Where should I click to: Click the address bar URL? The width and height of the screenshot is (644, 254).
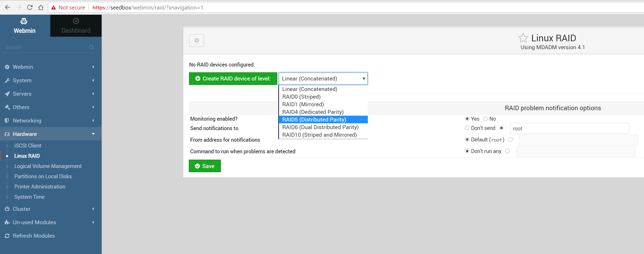[x=148, y=8]
